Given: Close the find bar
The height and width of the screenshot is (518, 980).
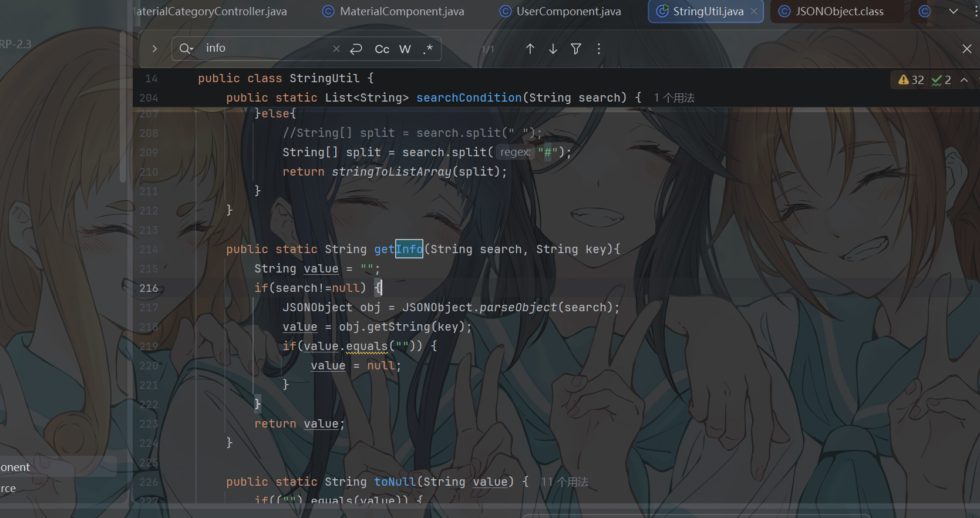Looking at the screenshot, I should coord(967,49).
